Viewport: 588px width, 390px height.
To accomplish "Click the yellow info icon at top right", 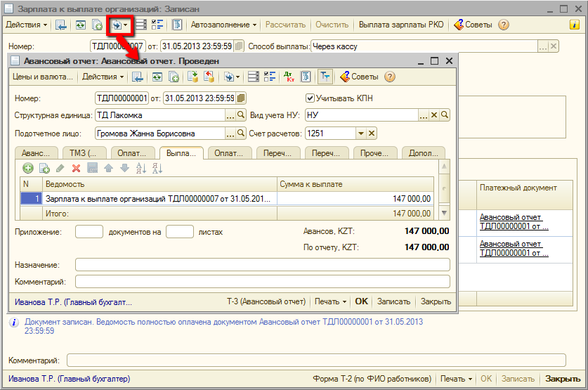I will (x=574, y=25).
